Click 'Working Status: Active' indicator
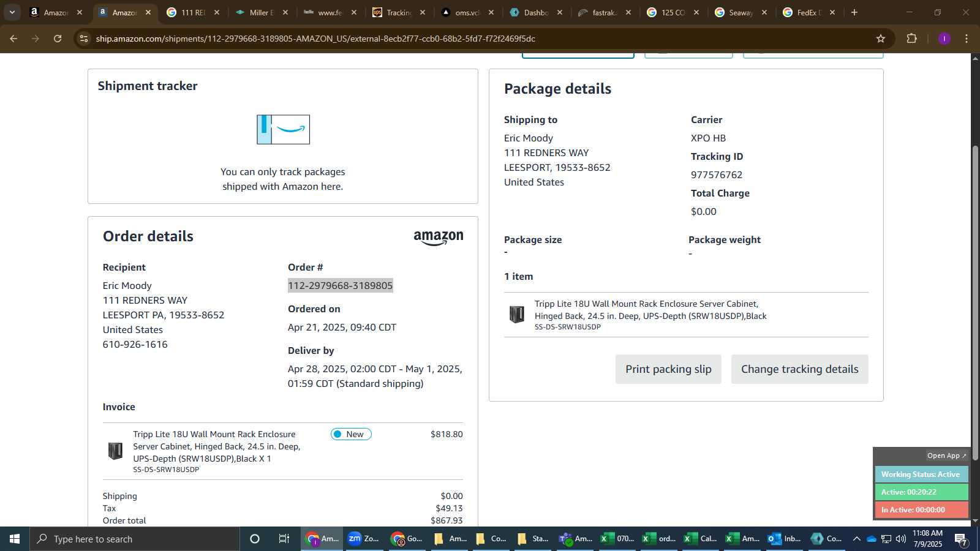980x551 pixels. coord(921,474)
